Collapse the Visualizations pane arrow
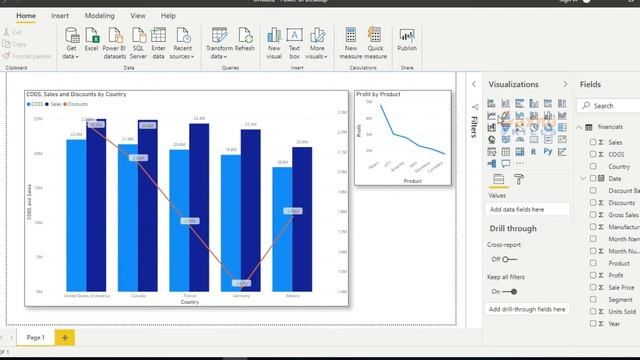 tap(565, 84)
